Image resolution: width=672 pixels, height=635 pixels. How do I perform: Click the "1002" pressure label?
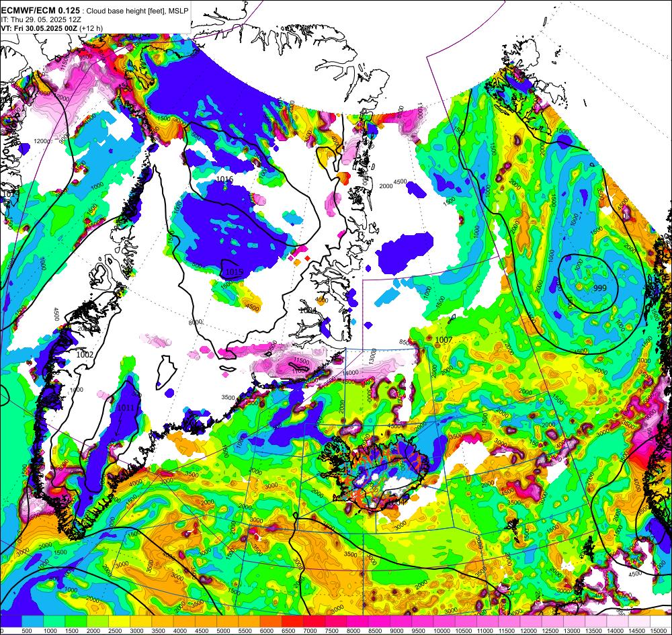coord(85,354)
